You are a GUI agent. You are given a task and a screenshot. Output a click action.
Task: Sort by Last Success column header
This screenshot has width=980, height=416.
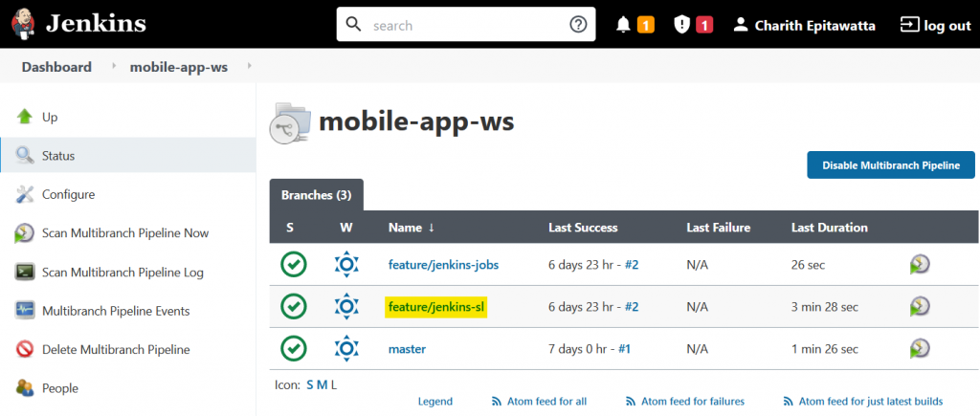583,228
